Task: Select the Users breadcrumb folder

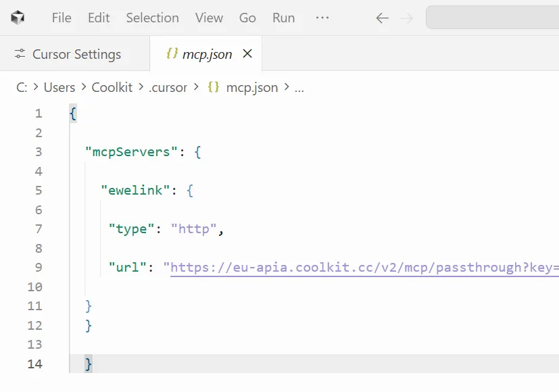Action: [x=59, y=87]
